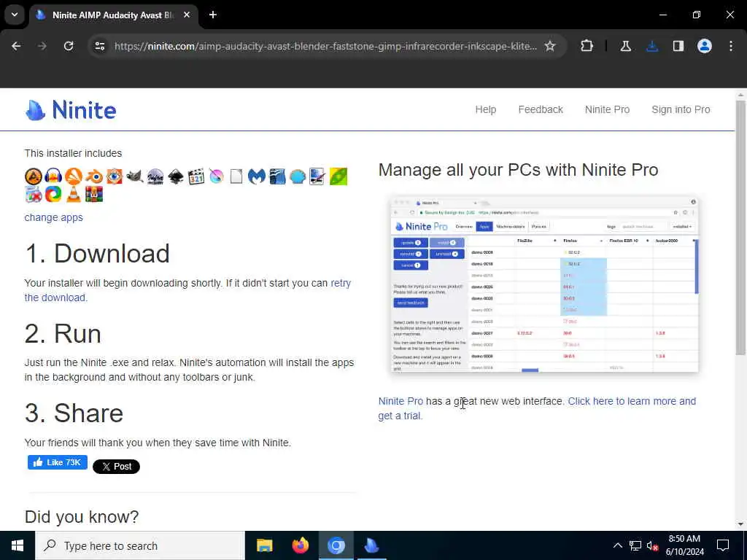Screen dimensions: 747x560
Task: Open the Windows Start menu
Action: (18, 545)
